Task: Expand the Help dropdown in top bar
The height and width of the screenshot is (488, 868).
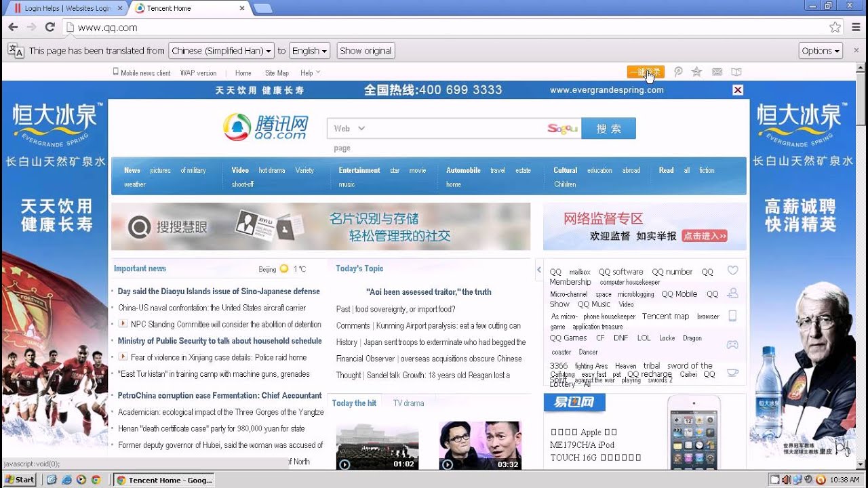Action: click(x=310, y=73)
